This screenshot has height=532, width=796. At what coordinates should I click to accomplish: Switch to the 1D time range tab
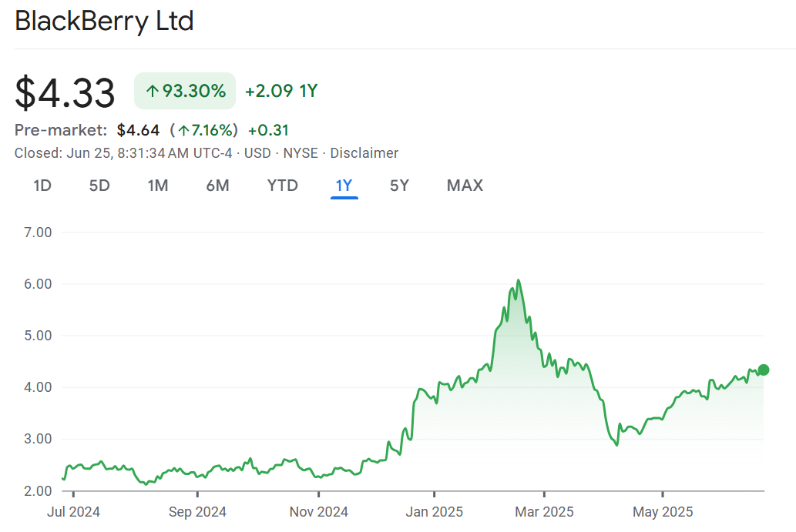(42, 186)
